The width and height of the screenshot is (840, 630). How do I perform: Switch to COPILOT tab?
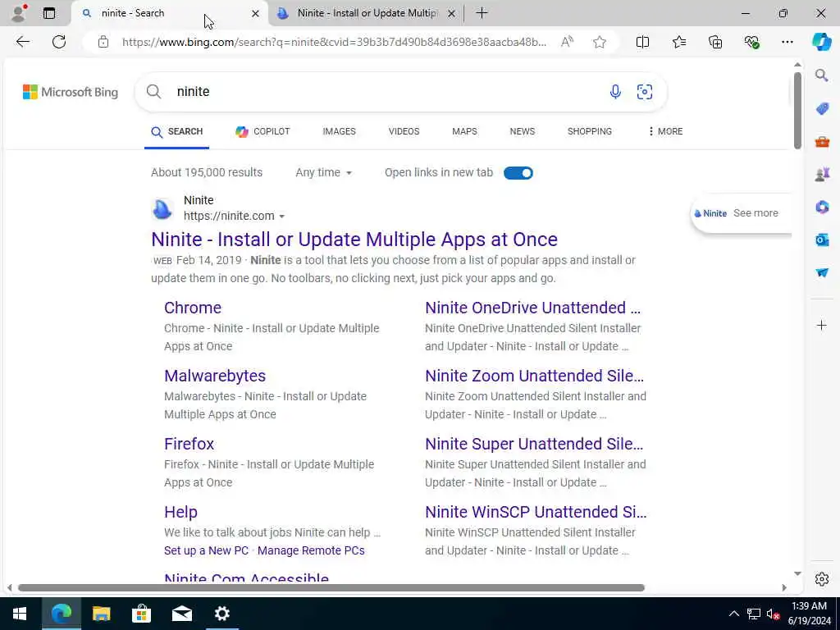[262, 131]
